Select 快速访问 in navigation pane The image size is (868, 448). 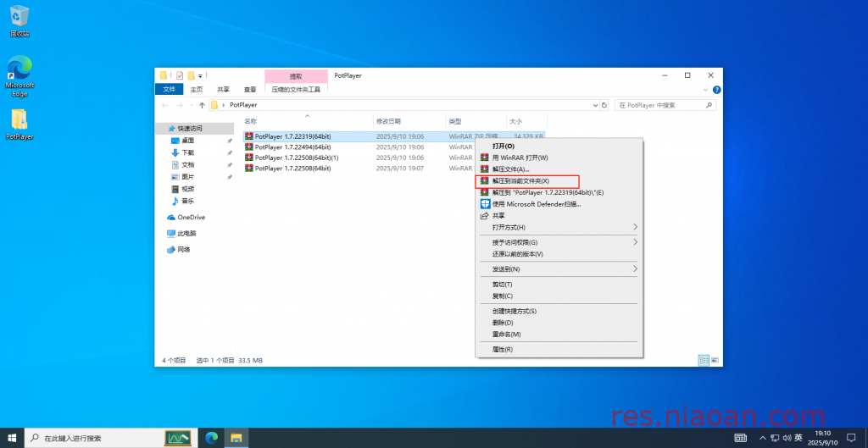pyautogui.click(x=194, y=129)
